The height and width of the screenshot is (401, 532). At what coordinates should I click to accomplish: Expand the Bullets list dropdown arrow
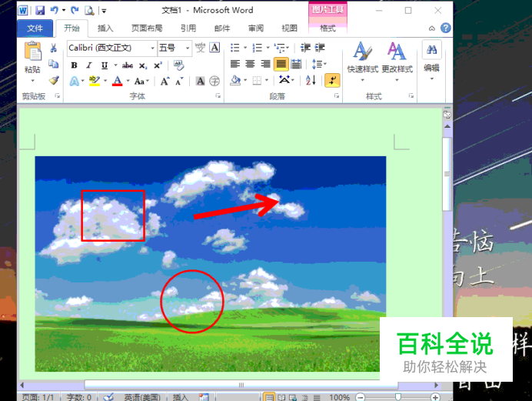(x=245, y=48)
